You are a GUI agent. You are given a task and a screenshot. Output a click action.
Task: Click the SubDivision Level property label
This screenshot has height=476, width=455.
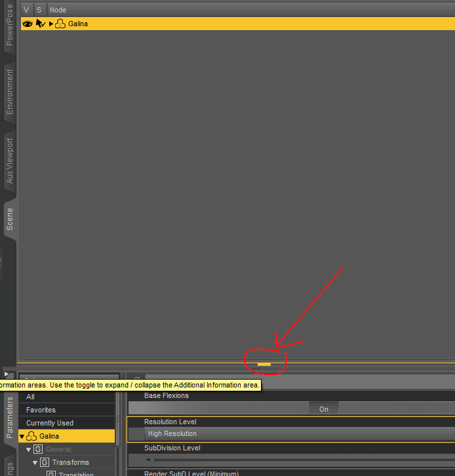point(172,448)
